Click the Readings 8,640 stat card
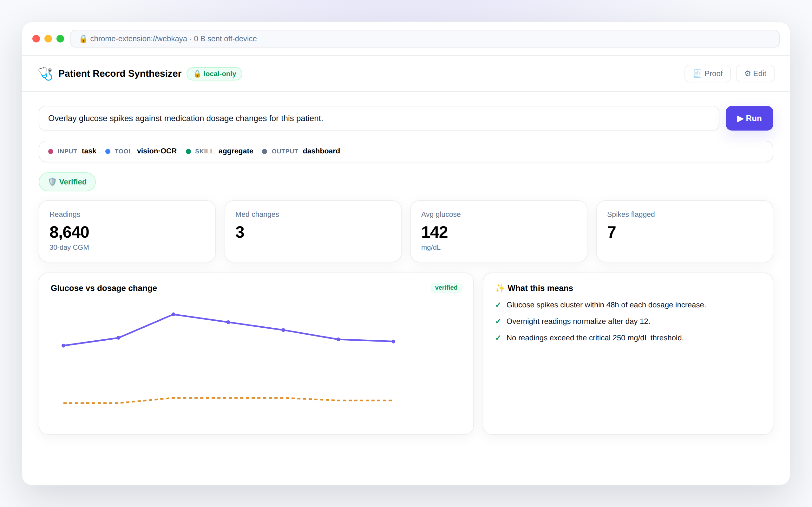Screen dimensions: 812x507 click(x=127, y=231)
